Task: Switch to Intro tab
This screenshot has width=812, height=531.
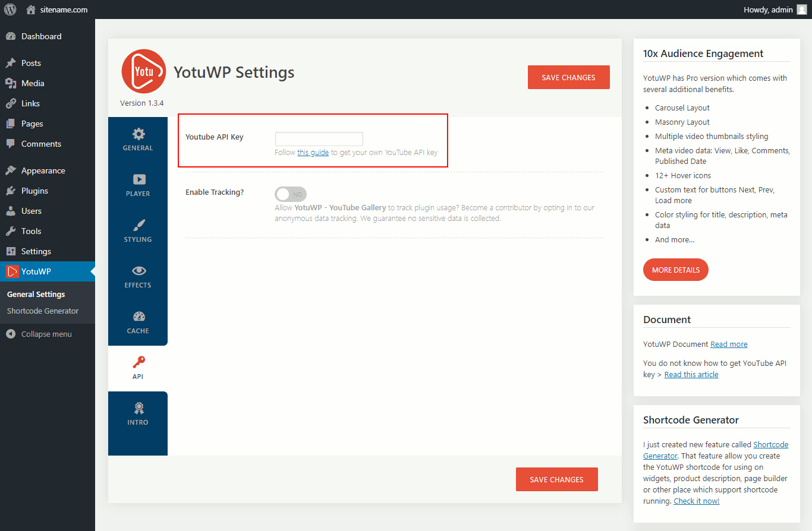Action: tap(138, 414)
